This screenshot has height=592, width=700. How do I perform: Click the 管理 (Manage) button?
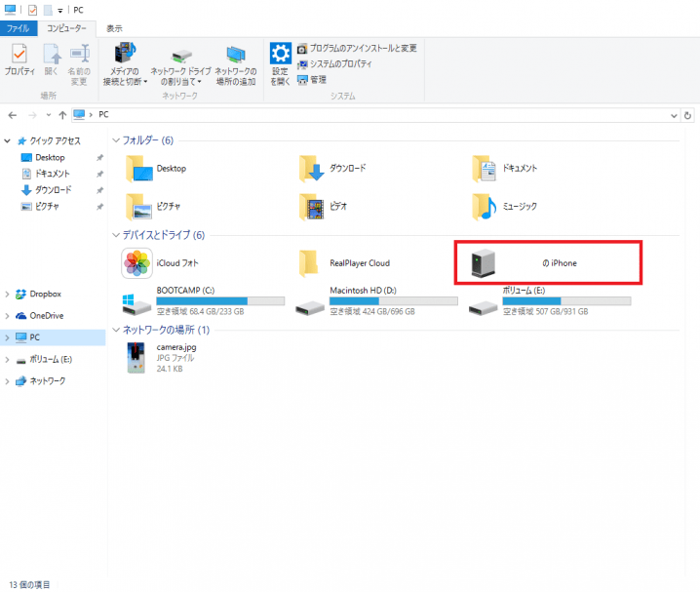point(312,80)
